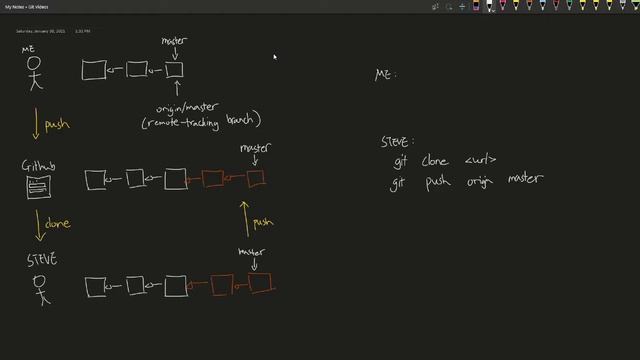Click the page title 'My Notes - Git Videos'
This screenshot has width=640, height=360.
click(x=27, y=7)
